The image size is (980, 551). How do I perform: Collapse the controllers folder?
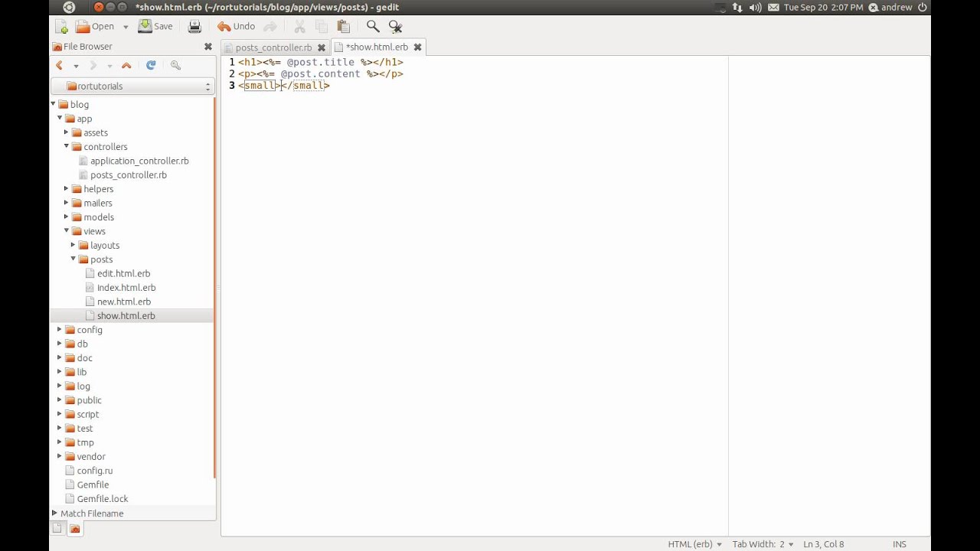tap(67, 146)
